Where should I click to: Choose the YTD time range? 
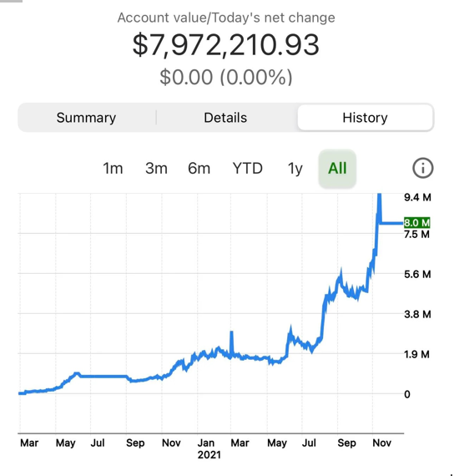click(x=247, y=168)
